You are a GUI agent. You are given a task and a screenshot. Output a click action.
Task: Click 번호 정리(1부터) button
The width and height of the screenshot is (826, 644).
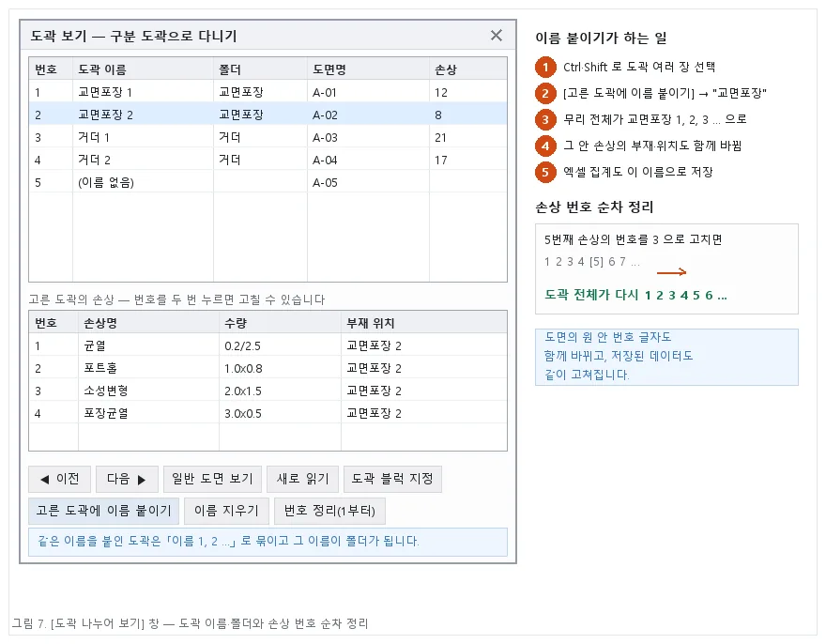pyautogui.click(x=329, y=511)
